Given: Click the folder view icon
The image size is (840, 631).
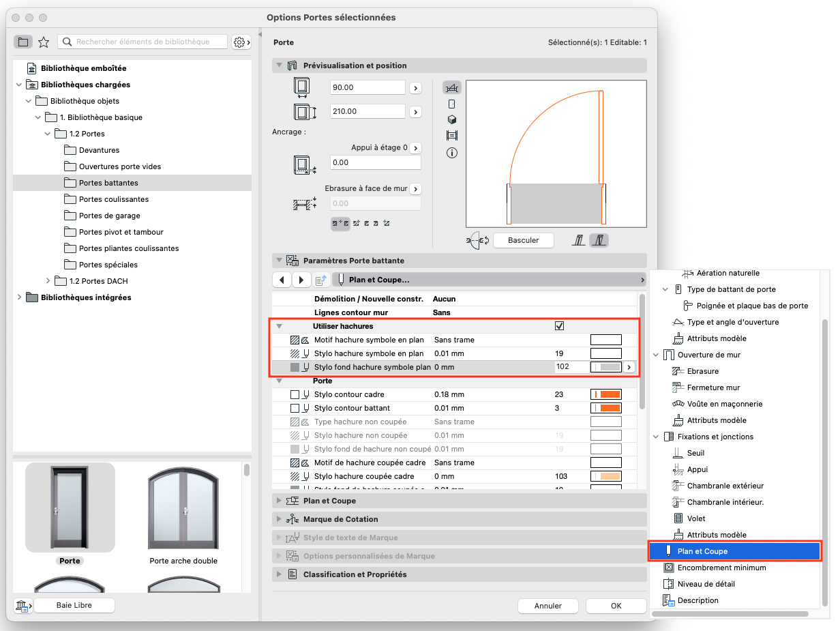Looking at the screenshot, I should click(23, 42).
